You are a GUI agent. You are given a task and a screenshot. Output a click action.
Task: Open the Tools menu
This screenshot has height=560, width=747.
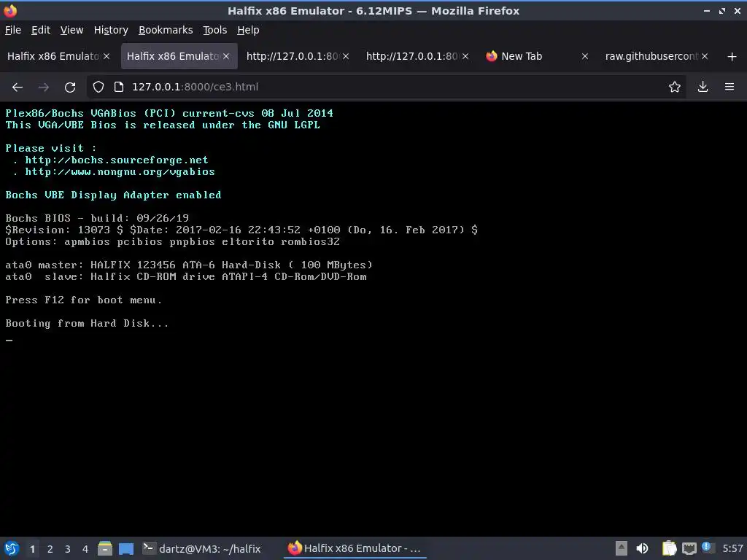(214, 30)
